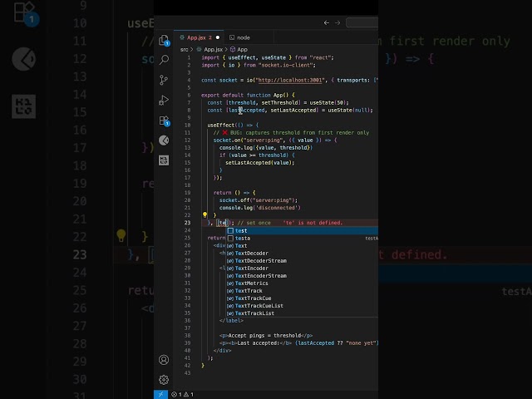Open the Run and Debug view
Screen dimensions: 532x399
point(164,100)
